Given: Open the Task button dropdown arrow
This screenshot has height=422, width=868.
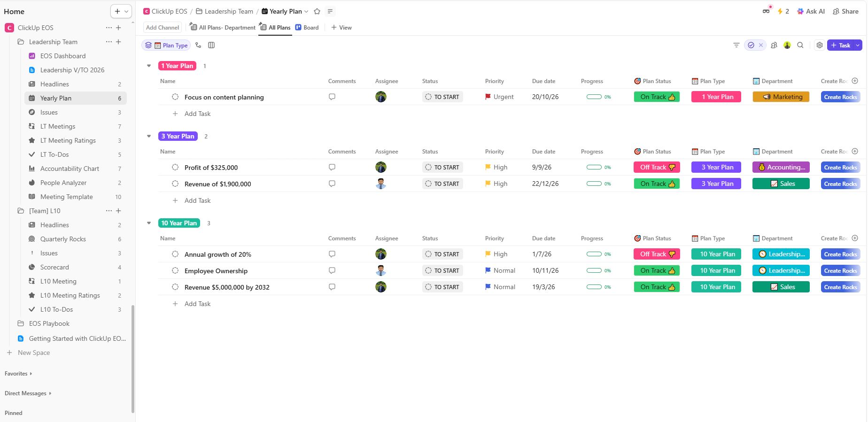Looking at the screenshot, I should (858, 45).
